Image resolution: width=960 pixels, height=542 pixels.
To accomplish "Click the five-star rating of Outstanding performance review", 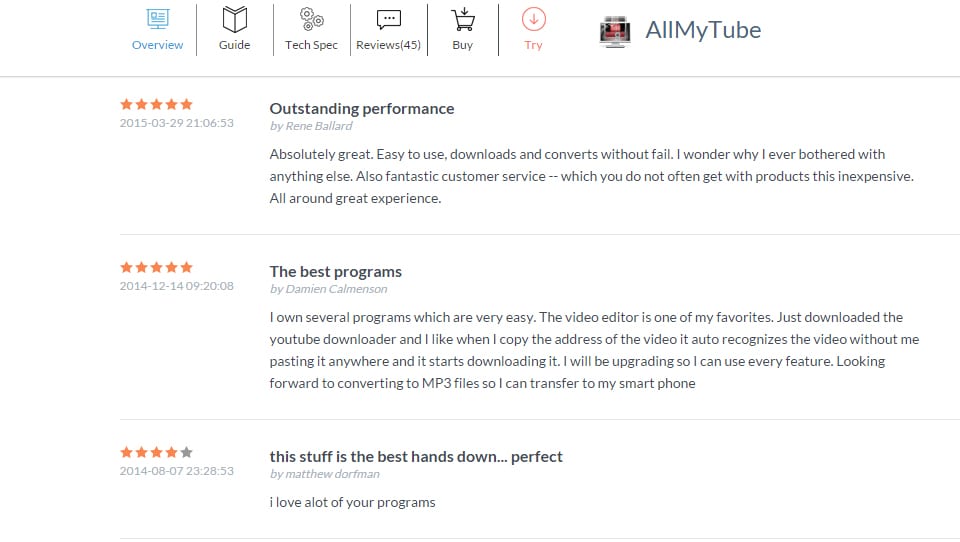I will point(156,104).
